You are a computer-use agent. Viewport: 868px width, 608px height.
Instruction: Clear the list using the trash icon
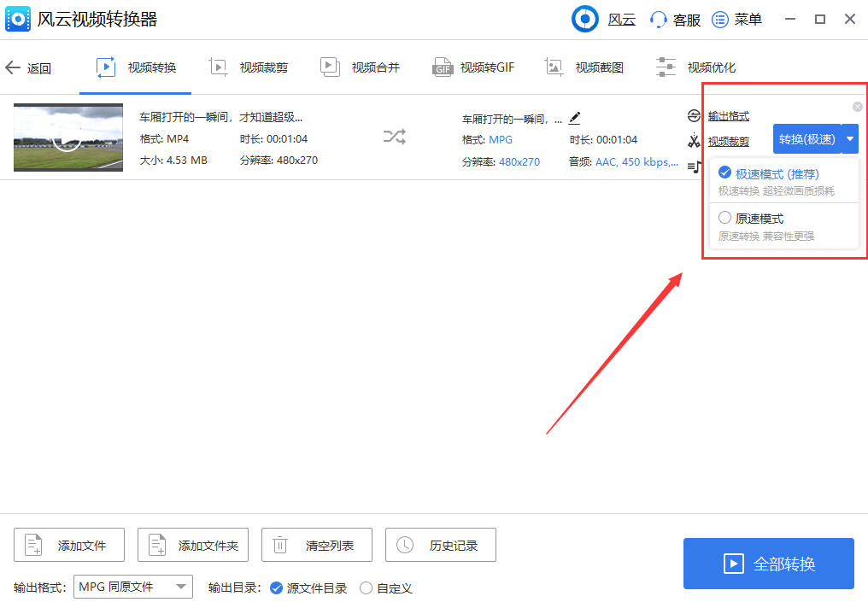click(316, 544)
